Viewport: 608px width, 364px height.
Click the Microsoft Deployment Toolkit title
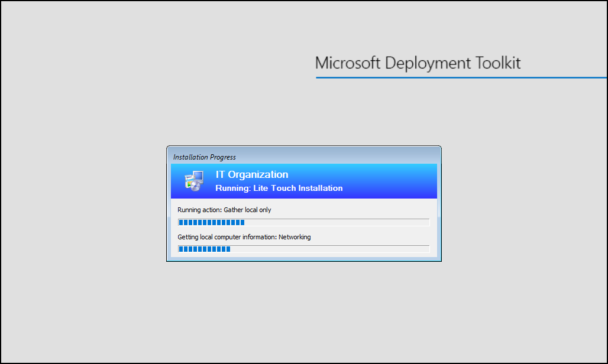click(x=418, y=63)
